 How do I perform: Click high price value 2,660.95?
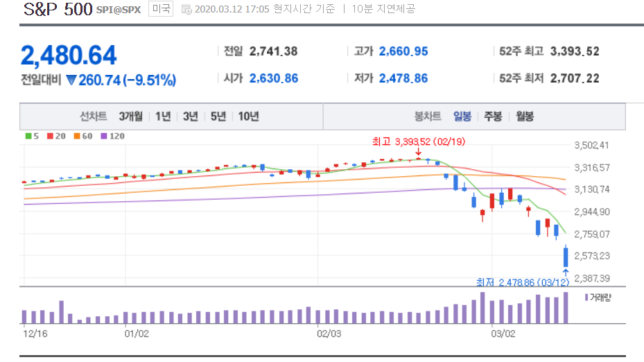coord(403,51)
